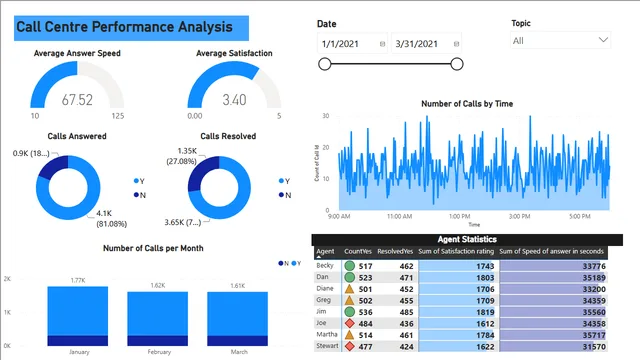Open calendar picker for end date 3/31/2021
The image size is (640, 360).
coord(456,44)
